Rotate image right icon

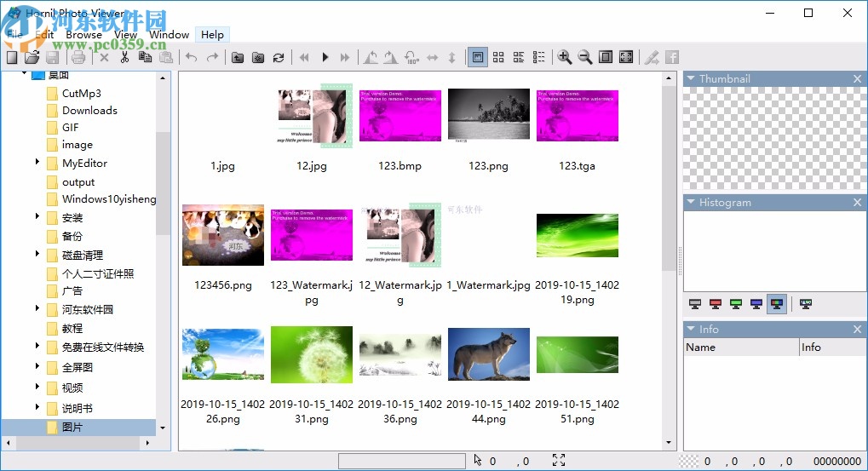pyautogui.click(x=391, y=57)
